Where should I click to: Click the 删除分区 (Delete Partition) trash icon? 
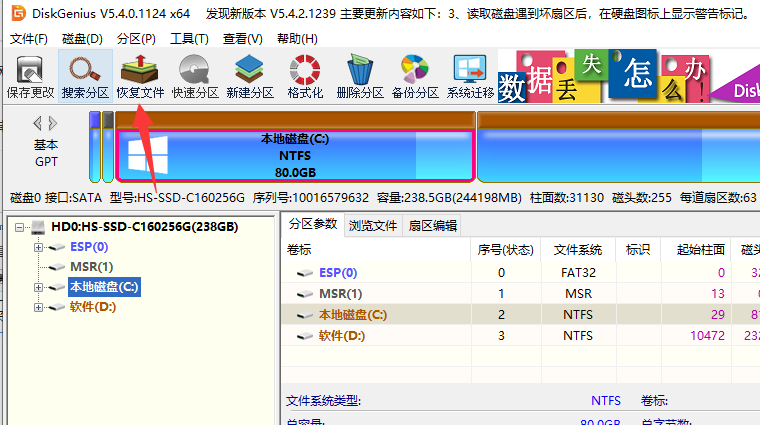359,76
